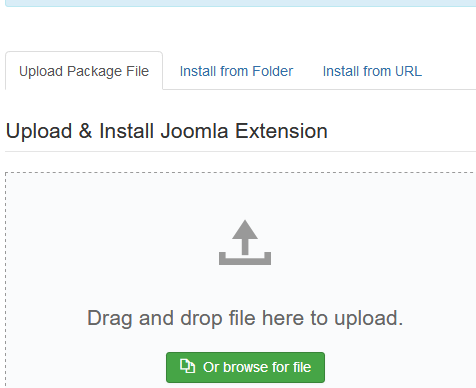Screen dimensions: 476x388
Task: Click the word 'Joomla' in page heading
Action: 194,131
